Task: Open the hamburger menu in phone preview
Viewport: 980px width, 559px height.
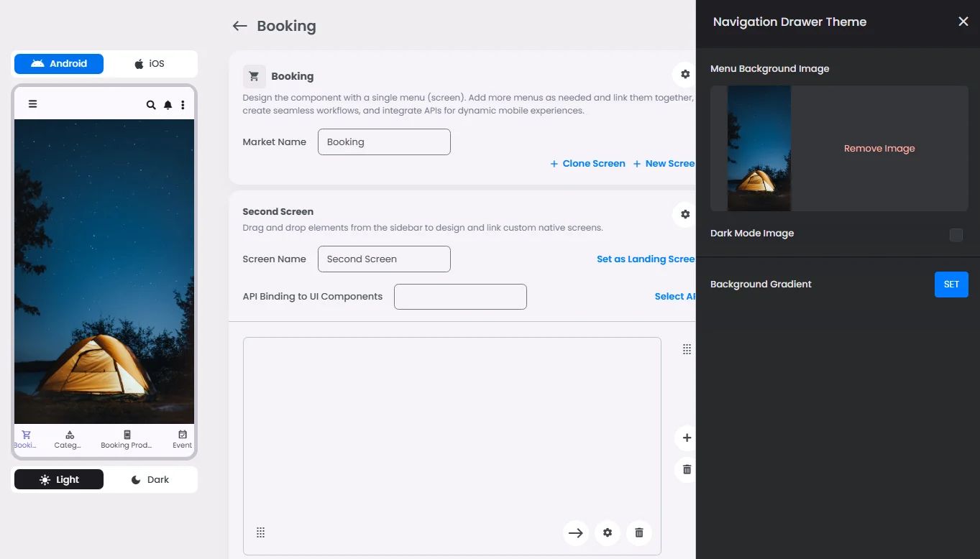Action: point(32,104)
